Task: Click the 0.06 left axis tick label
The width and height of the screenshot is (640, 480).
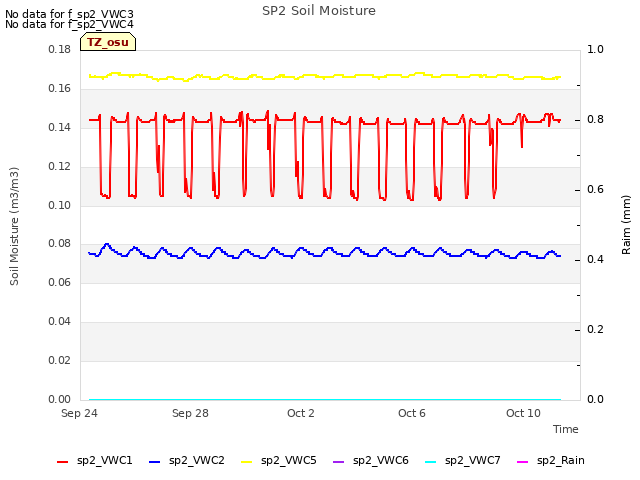Action: coord(59,282)
